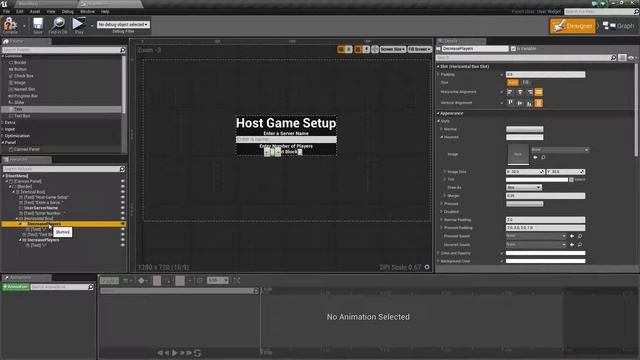
Task: Select HostMenu root in Hierarchy
Action: click(x=17, y=176)
